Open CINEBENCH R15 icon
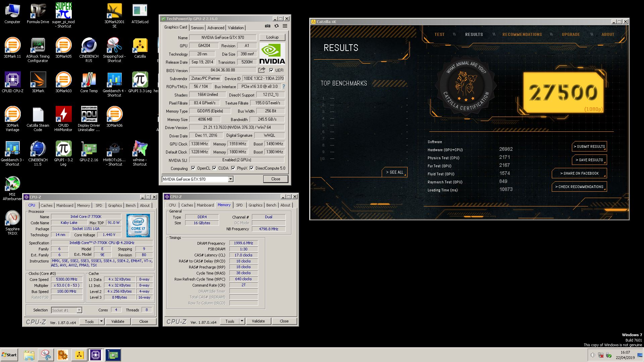The image size is (644, 362). pyautogui.click(x=89, y=50)
